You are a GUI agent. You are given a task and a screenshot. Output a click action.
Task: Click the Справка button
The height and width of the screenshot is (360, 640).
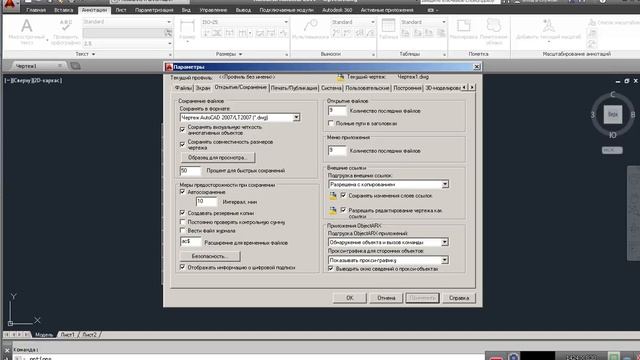click(459, 298)
